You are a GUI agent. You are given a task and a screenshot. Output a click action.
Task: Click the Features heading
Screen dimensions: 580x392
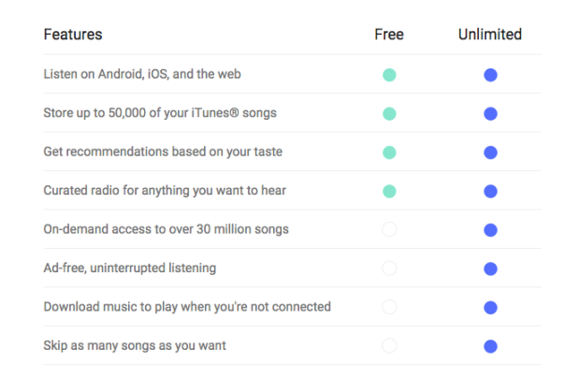click(73, 35)
